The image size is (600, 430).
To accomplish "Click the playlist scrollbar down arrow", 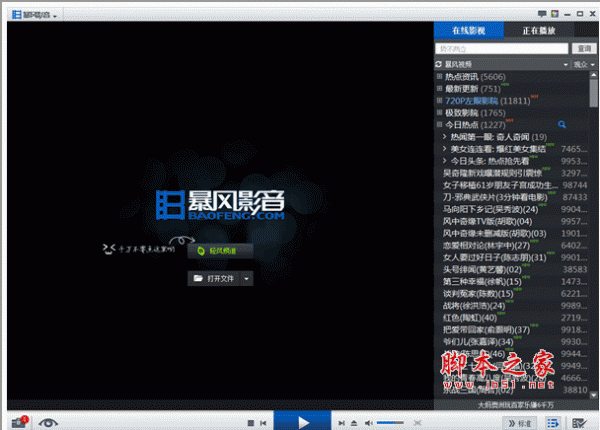I will point(593,395).
